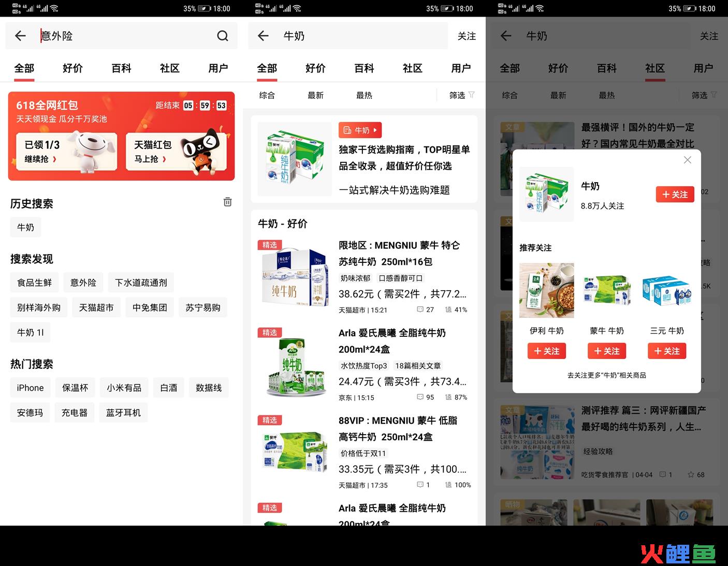Switch to 百科 tab in middle screen

click(364, 68)
